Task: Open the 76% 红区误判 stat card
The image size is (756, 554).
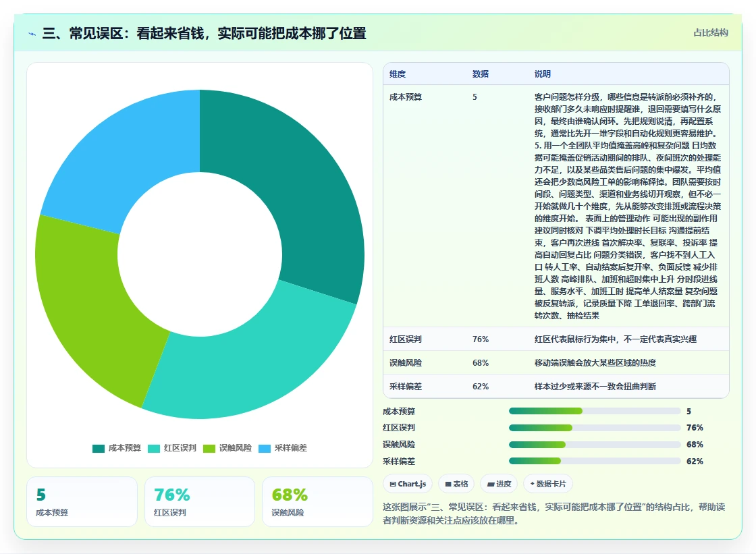Action: [200, 501]
